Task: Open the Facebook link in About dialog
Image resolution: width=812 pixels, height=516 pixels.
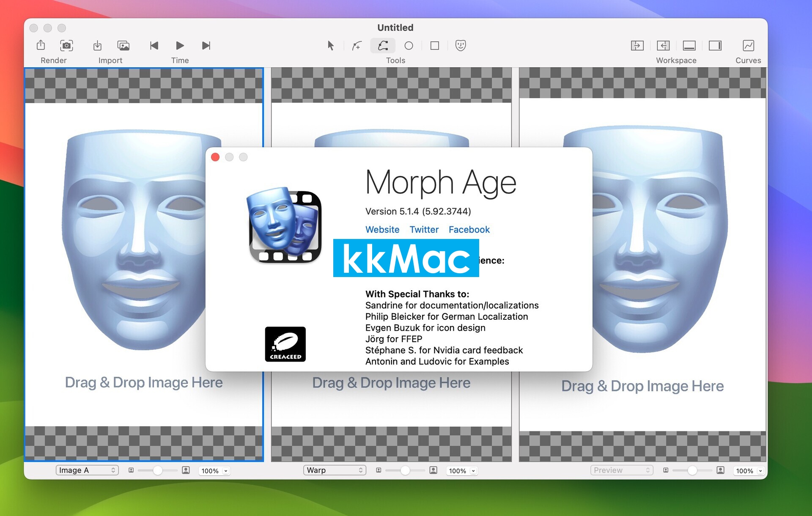Action: point(469,230)
